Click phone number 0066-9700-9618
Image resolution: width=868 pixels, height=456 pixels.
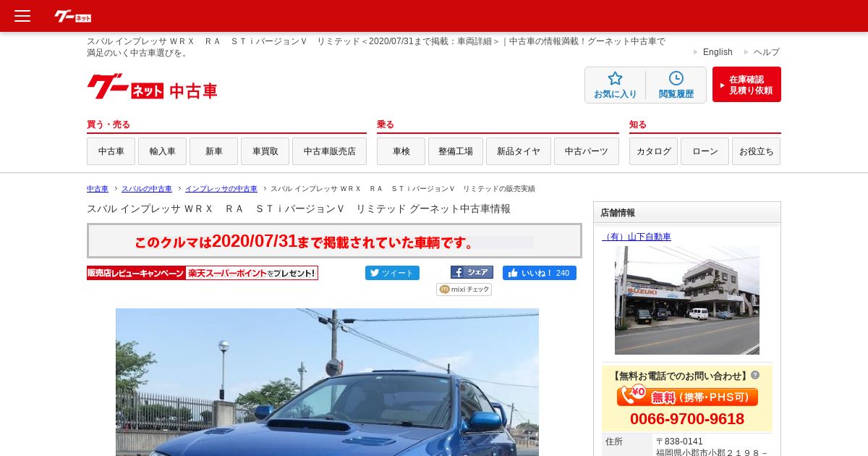(x=687, y=419)
